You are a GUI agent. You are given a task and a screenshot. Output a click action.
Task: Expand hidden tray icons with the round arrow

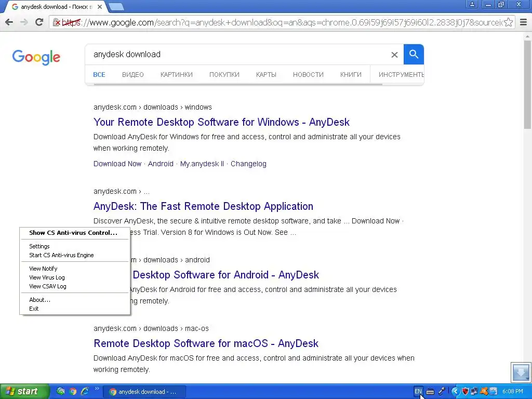455,392
